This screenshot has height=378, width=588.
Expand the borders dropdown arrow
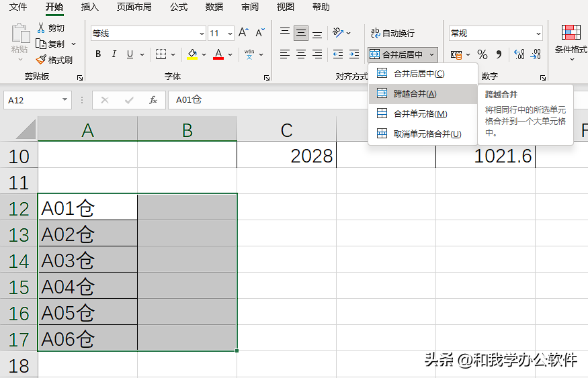pos(173,54)
